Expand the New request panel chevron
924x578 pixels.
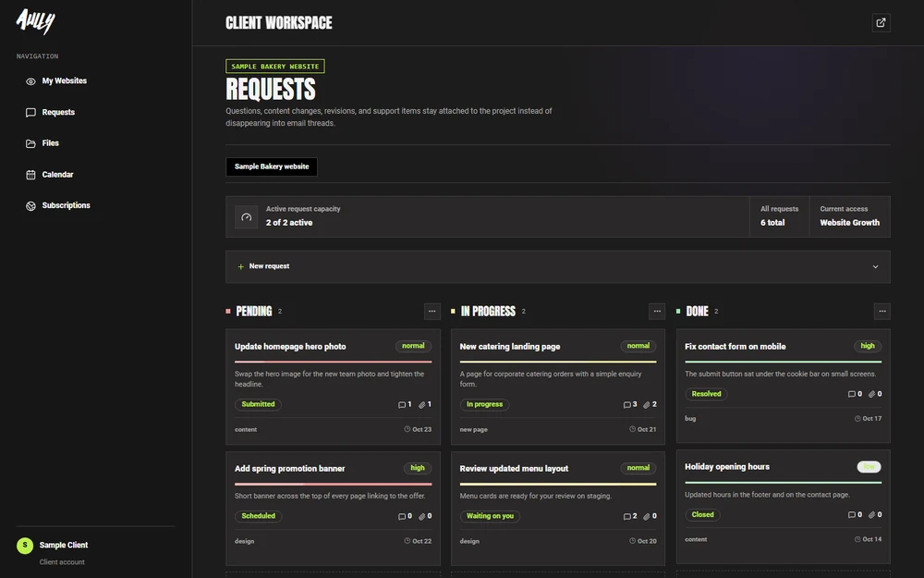pyautogui.click(x=876, y=266)
